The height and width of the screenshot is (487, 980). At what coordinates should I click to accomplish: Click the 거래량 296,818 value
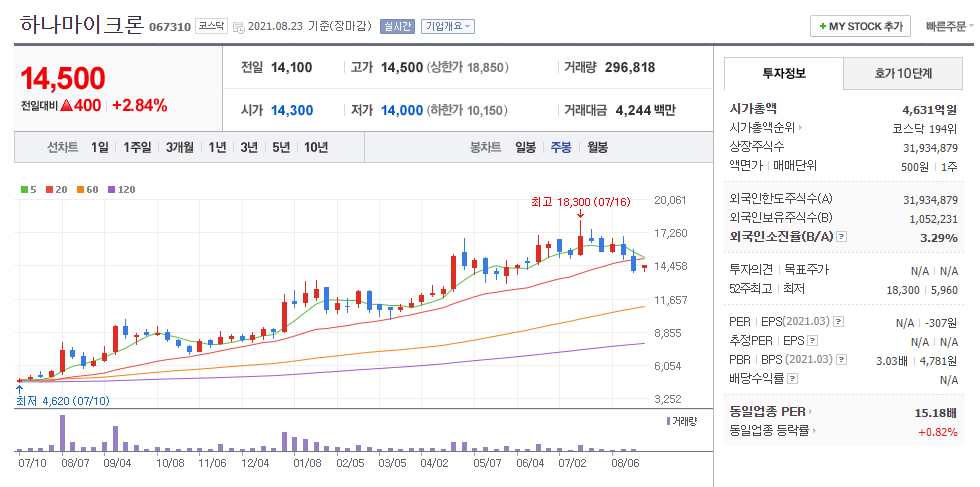point(630,68)
